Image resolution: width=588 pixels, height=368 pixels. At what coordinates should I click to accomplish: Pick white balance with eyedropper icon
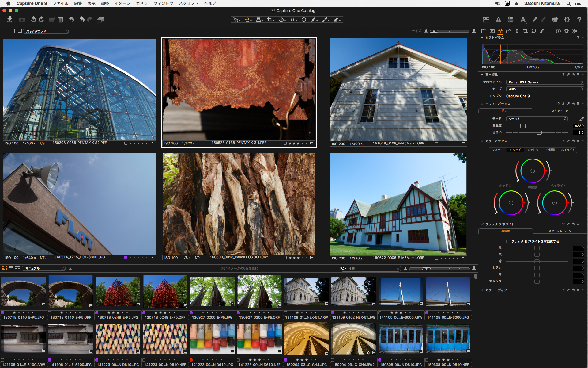(582, 119)
